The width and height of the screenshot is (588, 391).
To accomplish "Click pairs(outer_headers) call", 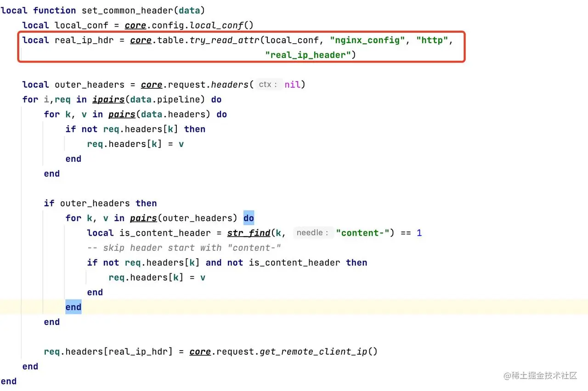I will coord(184,218).
